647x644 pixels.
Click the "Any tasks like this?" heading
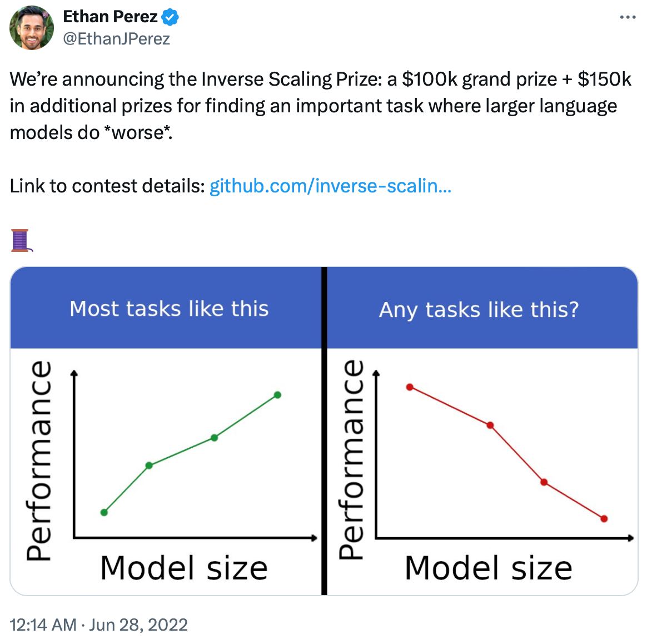tap(479, 310)
